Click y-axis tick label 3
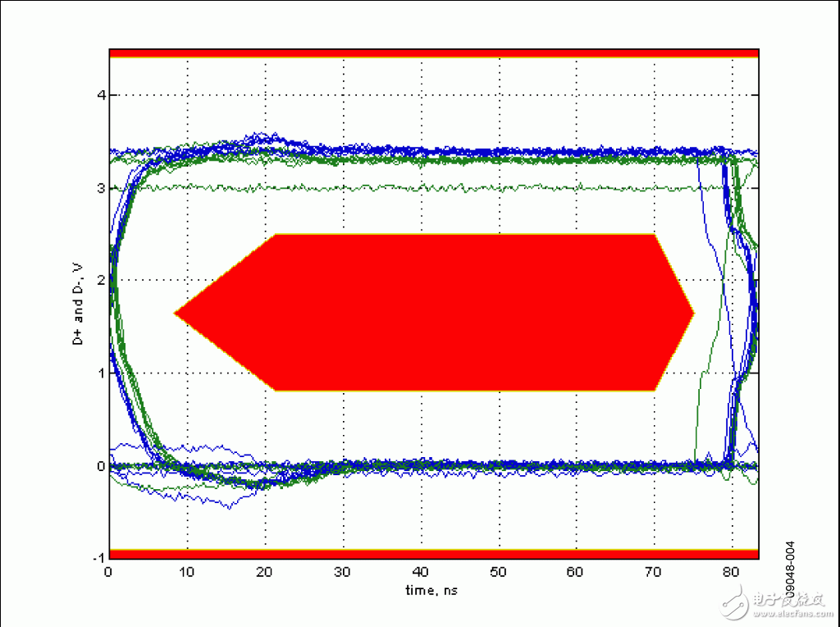Image resolution: width=840 pixels, height=627 pixels. pos(99,188)
